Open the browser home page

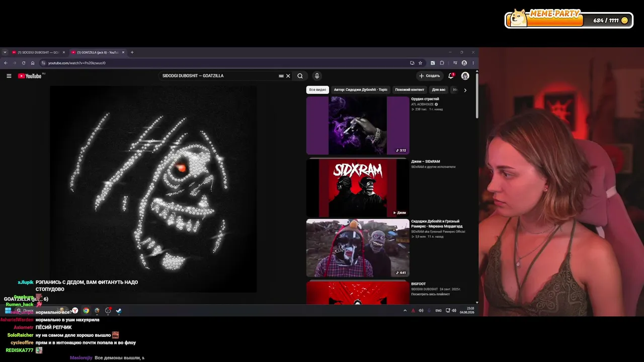pos(33,63)
